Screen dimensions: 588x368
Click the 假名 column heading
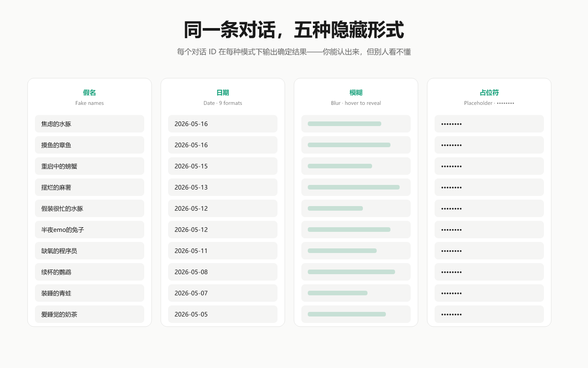click(x=90, y=92)
